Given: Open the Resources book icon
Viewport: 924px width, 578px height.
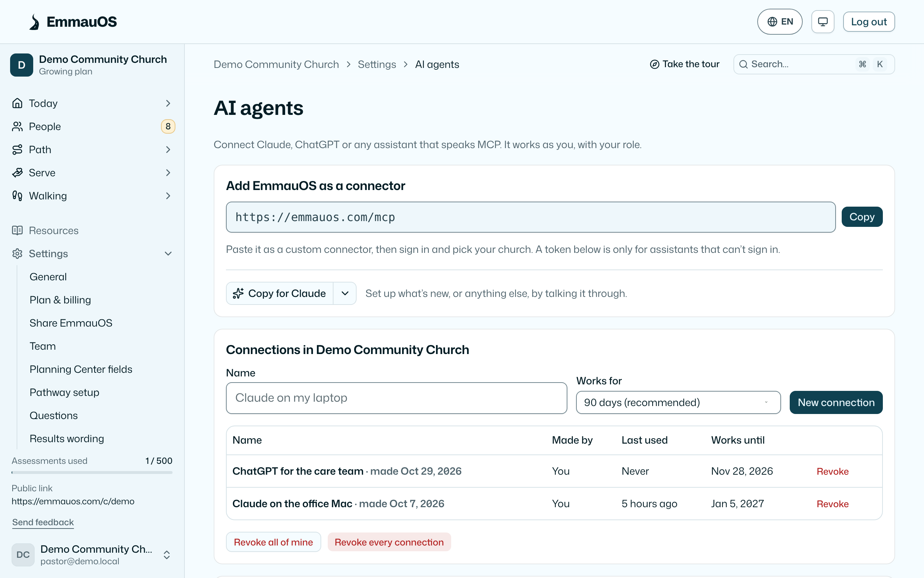Looking at the screenshot, I should click(x=17, y=230).
